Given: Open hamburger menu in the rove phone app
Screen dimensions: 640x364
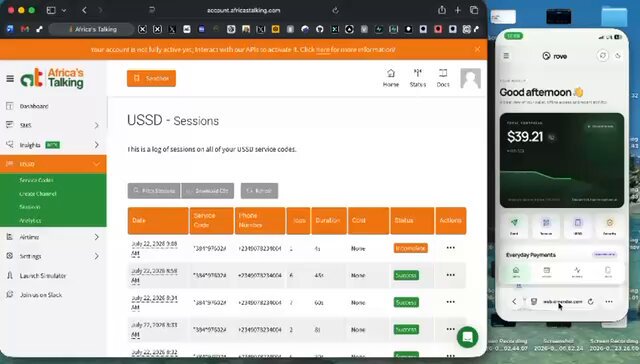Looking at the screenshot, I should (506, 55).
